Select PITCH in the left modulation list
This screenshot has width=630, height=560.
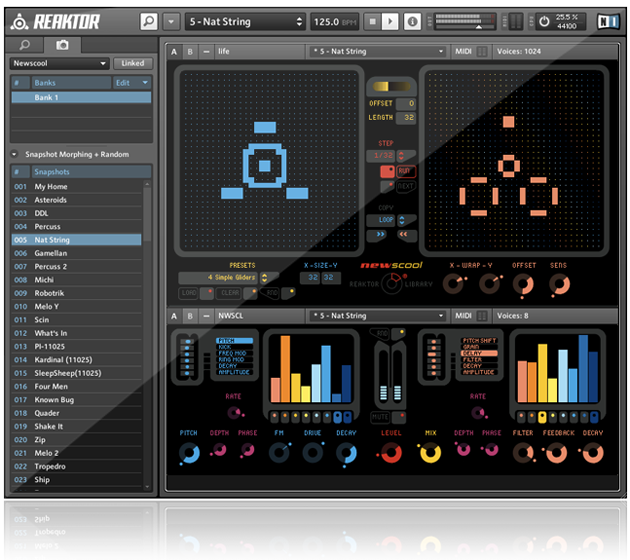click(235, 341)
